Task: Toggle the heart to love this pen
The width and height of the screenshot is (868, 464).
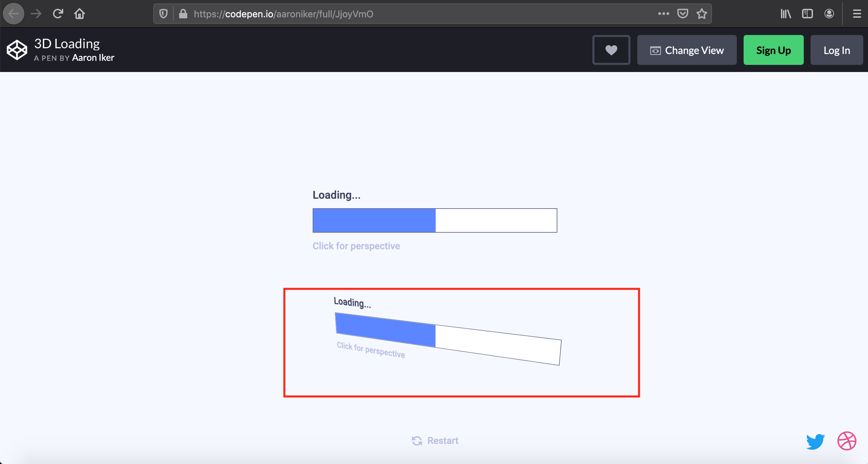Action: coord(611,50)
